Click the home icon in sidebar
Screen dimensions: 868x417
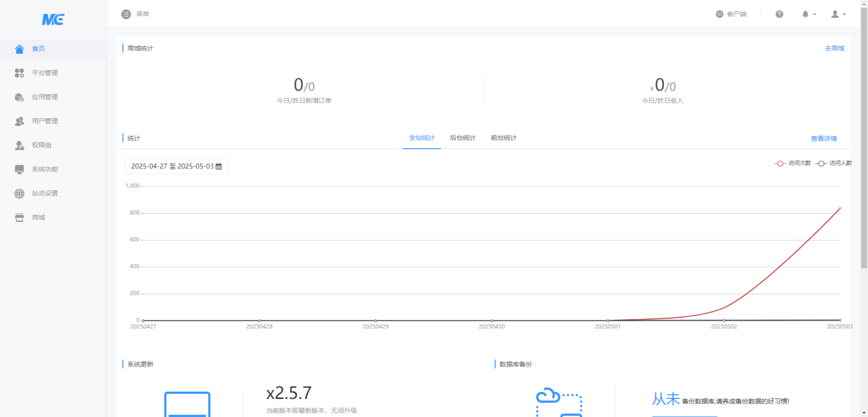coord(20,49)
